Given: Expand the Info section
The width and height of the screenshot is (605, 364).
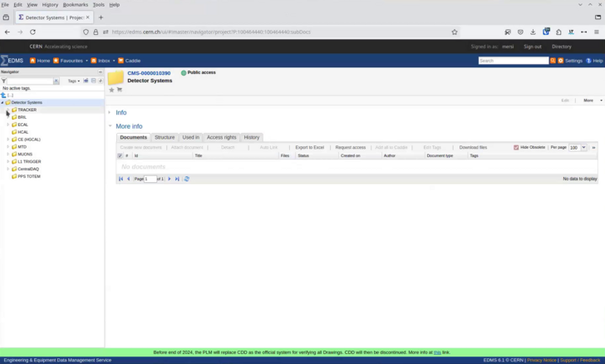Looking at the screenshot, I should [x=110, y=112].
